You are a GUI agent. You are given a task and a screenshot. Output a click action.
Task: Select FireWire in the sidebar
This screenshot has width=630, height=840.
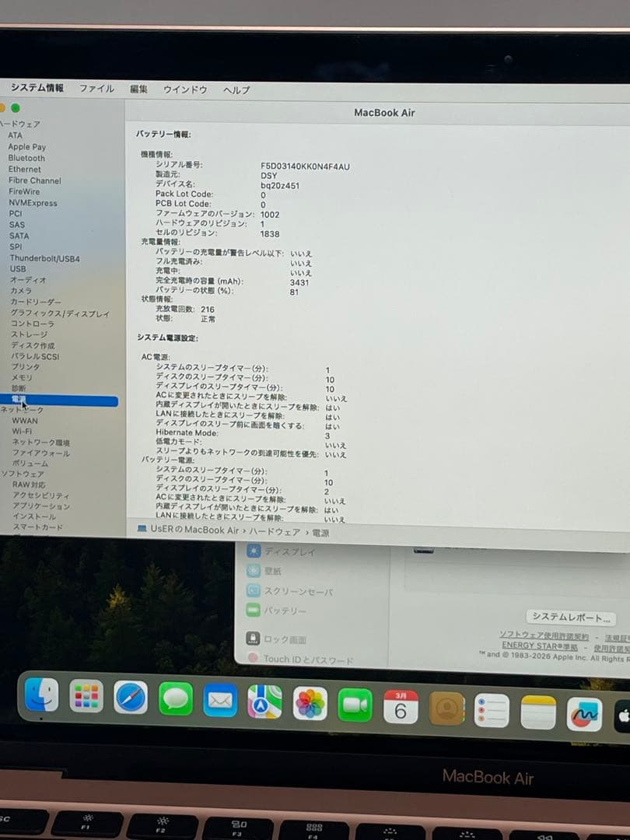(23, 191)
